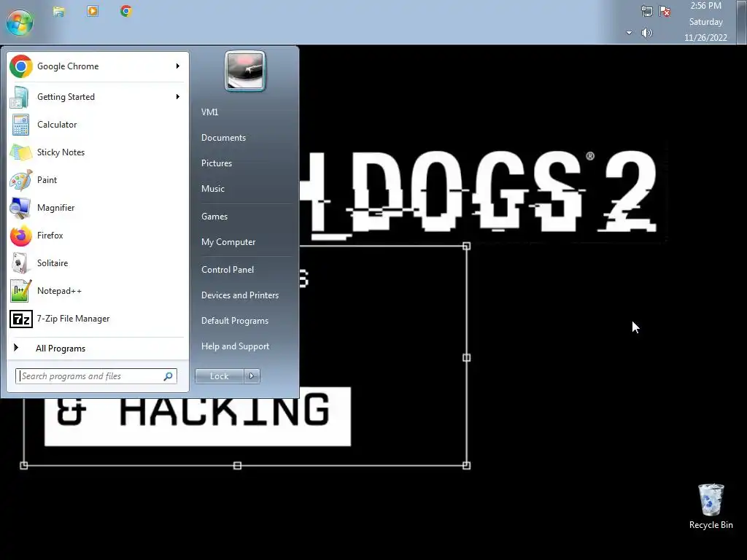
Task: Open Documents from the Start menu
Action: [x=223, y=138]
